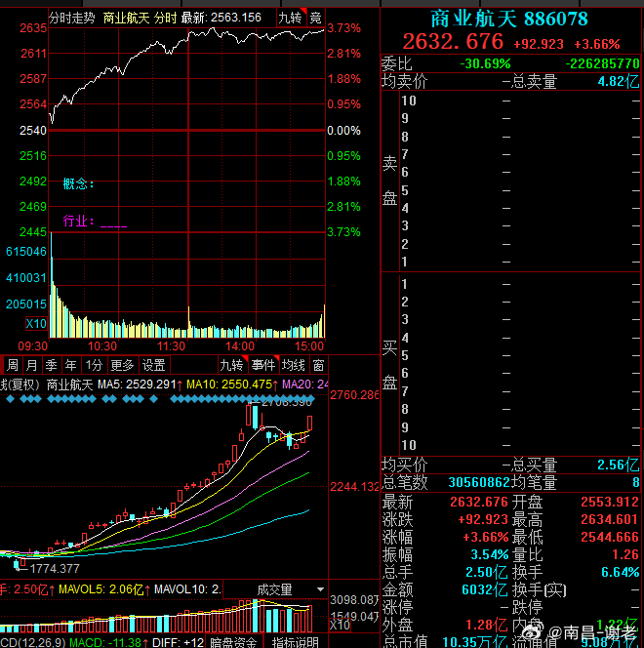This screenshot has width=644, height=648.
Task: Click buy order level 1 row
Action: pos(520,284)
